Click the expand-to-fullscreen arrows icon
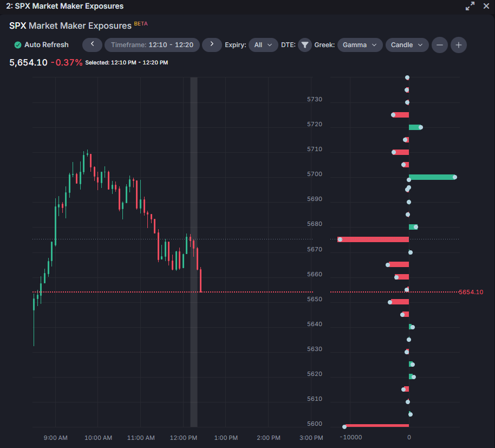Image resolution: width=495 pixels, height=448 pixels. (470, 6)
